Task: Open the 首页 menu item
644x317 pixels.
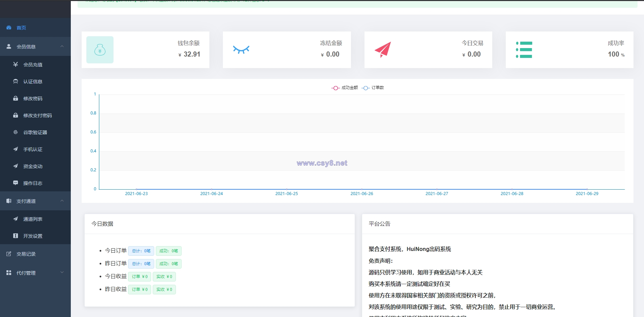Action: (35, 27)
